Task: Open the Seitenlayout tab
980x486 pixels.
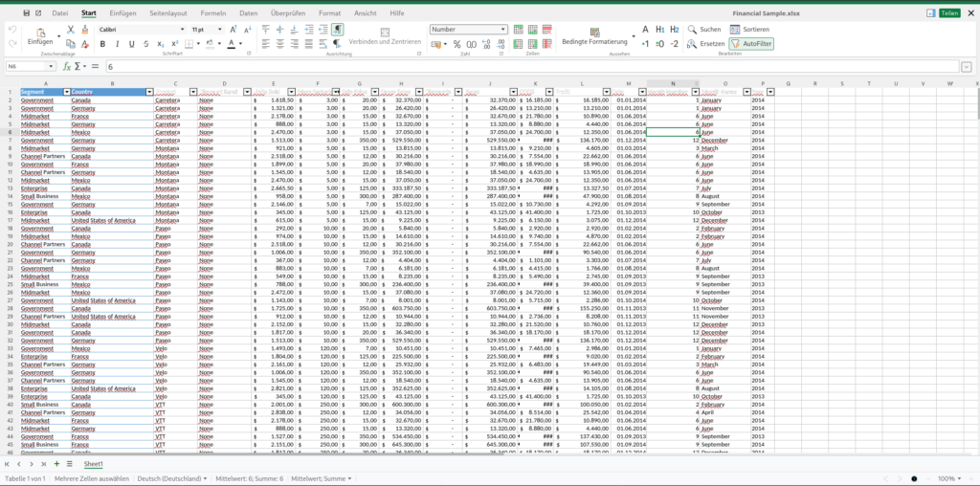Action: 168,13
